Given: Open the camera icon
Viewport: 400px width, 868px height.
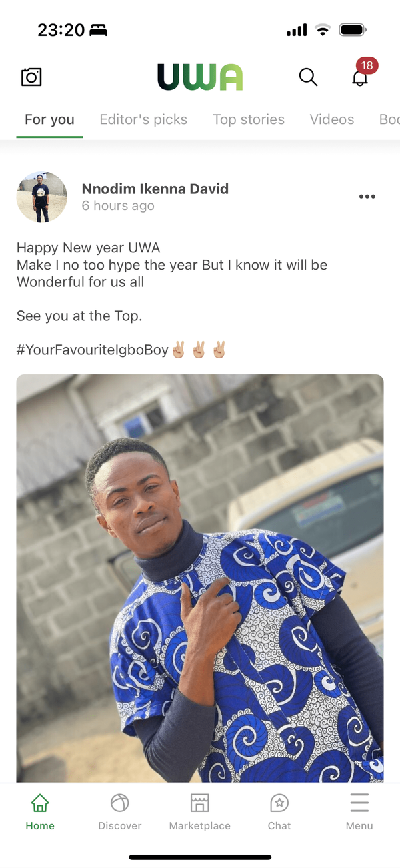Looking at the screenshot, I should 31,77.
